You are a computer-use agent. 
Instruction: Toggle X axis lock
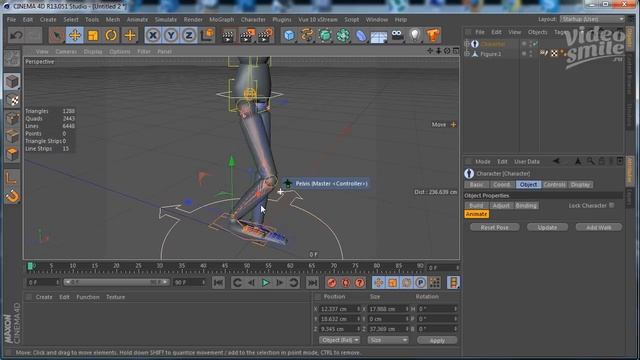(153, 36)
